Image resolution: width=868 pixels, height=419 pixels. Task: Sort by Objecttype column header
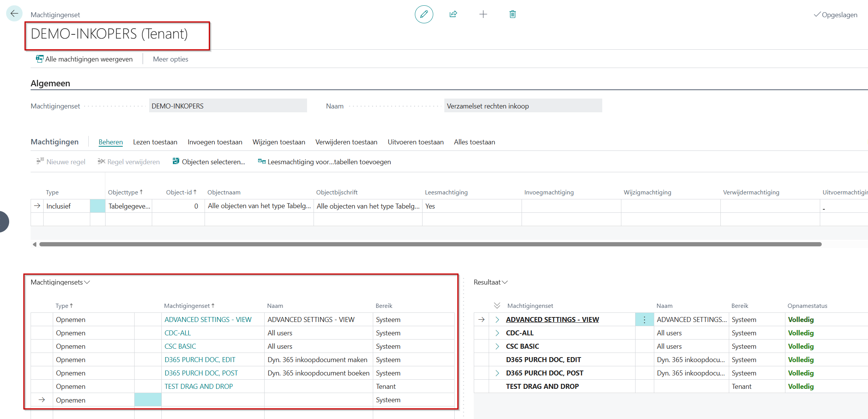(125, 192)
